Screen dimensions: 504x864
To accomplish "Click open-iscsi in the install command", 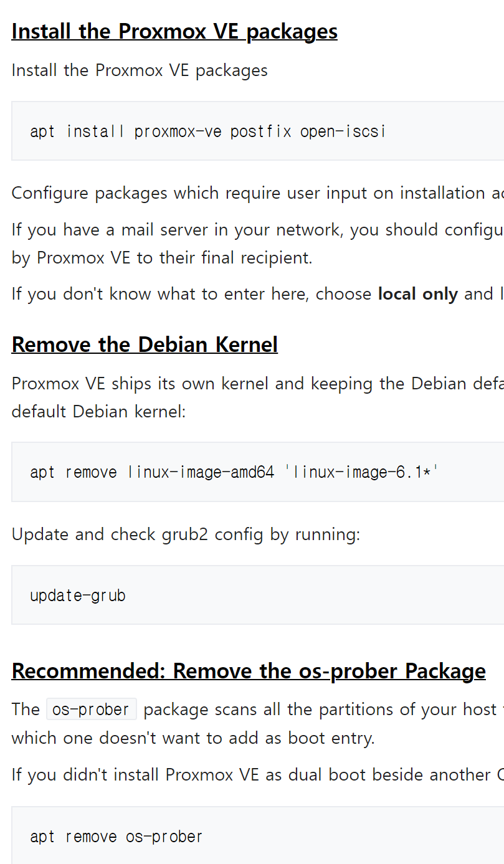I will point(343,131).
